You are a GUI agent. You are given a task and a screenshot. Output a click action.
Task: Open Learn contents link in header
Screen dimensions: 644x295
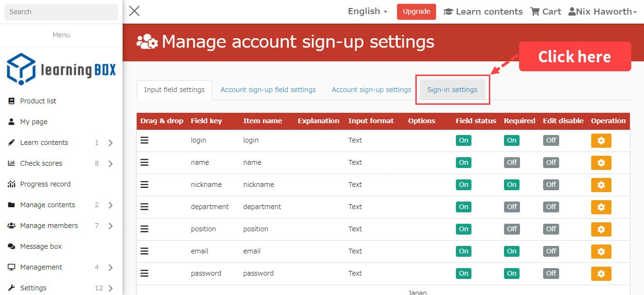coord(483,12)
